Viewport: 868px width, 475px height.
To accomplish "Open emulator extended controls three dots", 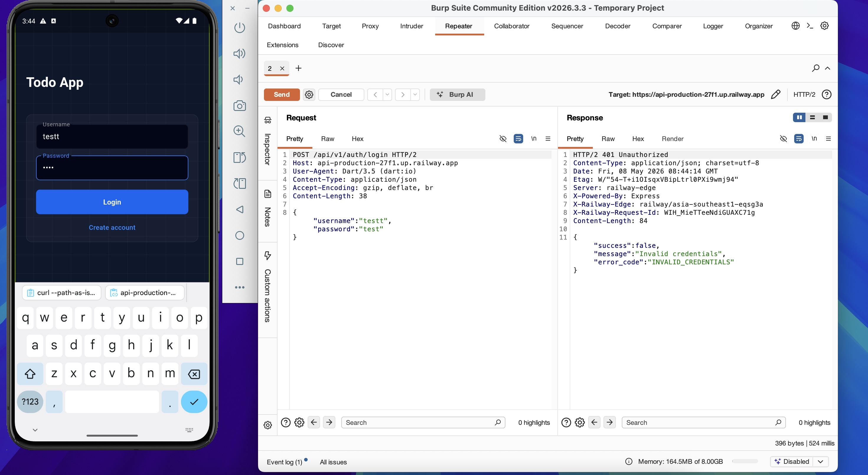I will click(239, 287).
